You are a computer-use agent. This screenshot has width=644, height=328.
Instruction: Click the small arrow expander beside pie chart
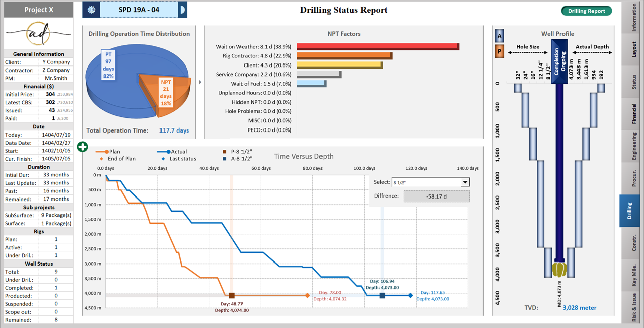click(x=200, y=82)
